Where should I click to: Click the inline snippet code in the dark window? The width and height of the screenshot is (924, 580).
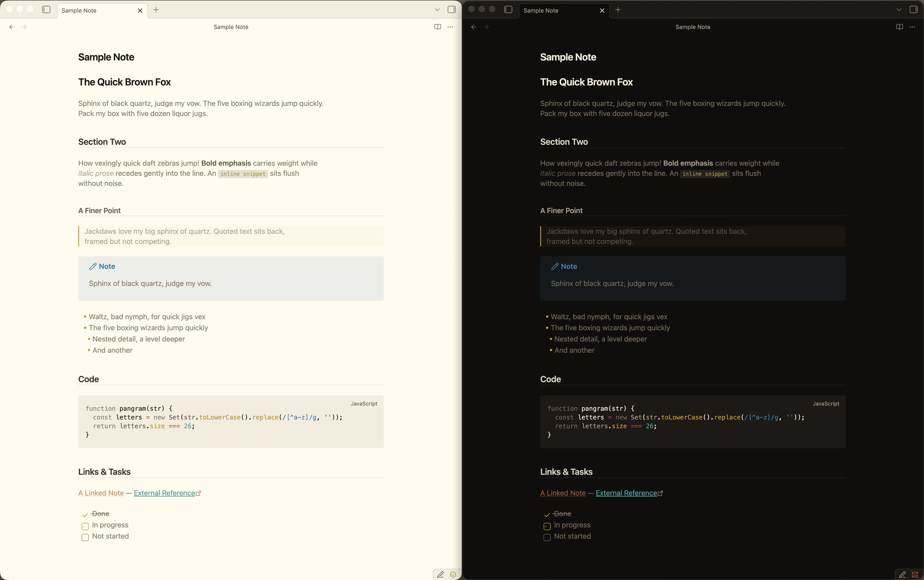[x=705, y=174]
